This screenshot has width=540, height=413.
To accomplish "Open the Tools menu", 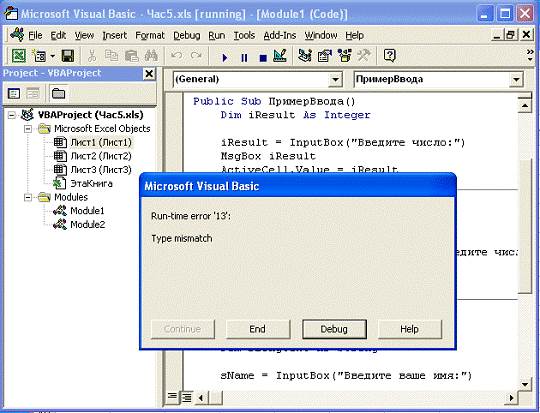I will click(x=244, y=35).
